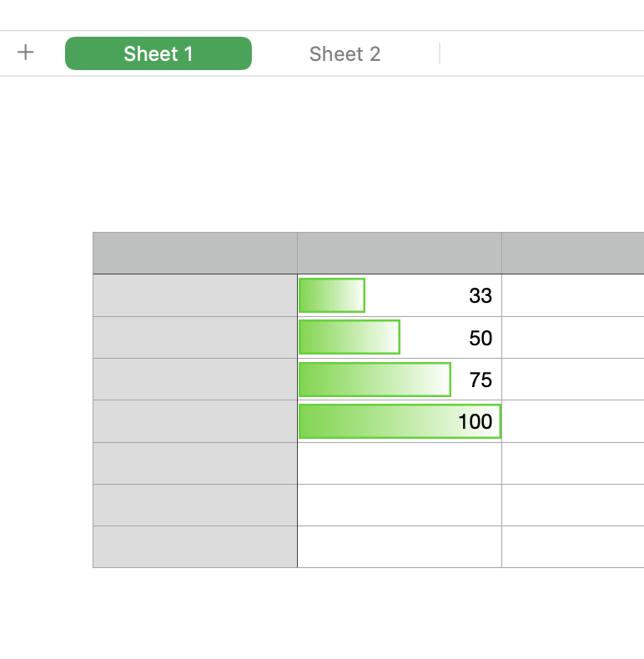Select the empty cell directly below 100
This screenshot has width=644, height=659.
(399, 464)
